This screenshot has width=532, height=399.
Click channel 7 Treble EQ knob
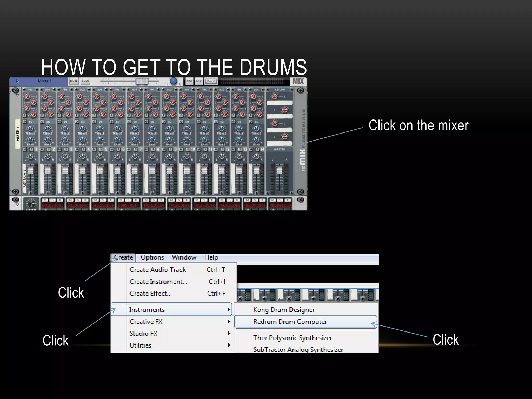tap(135, 128)
